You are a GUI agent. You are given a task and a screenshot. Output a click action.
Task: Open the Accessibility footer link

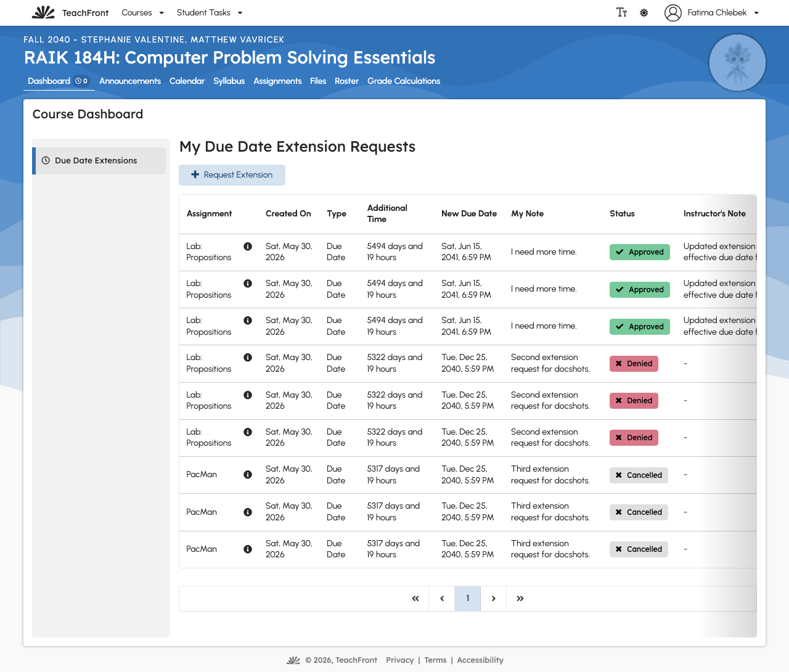480,660
